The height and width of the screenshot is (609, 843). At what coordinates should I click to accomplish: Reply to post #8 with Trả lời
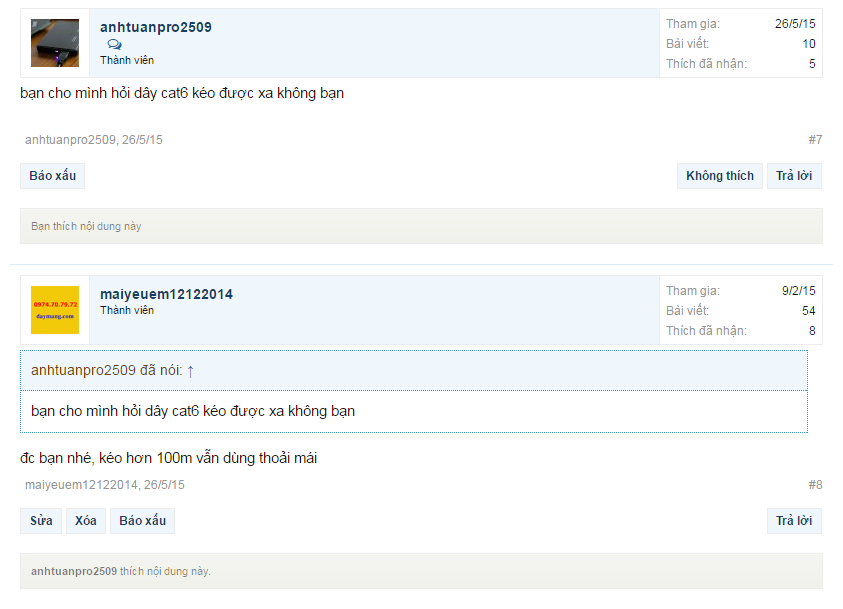pyautogui.click(x=794, y=521)
